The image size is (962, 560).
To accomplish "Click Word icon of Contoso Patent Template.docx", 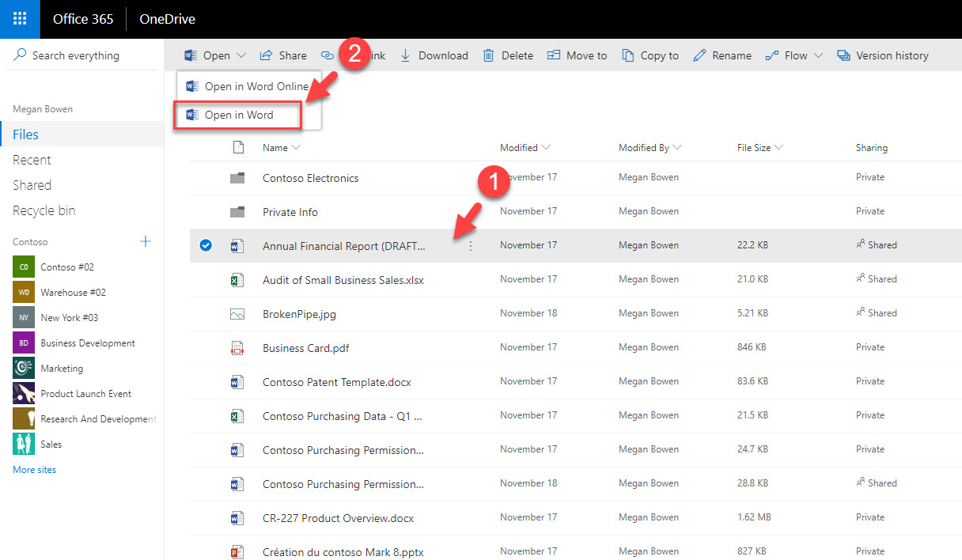I will click(237, 382).
